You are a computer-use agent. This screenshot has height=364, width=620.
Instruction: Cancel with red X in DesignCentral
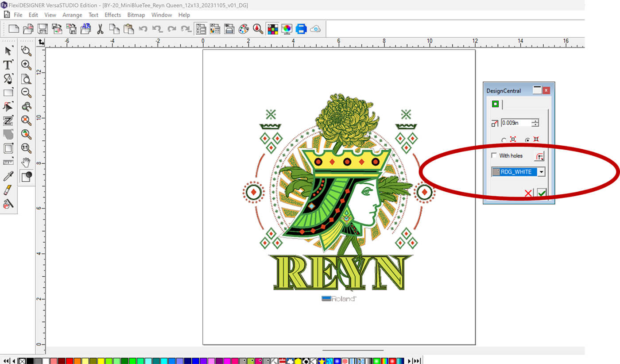pyautogui.click(x=528, y=193)
